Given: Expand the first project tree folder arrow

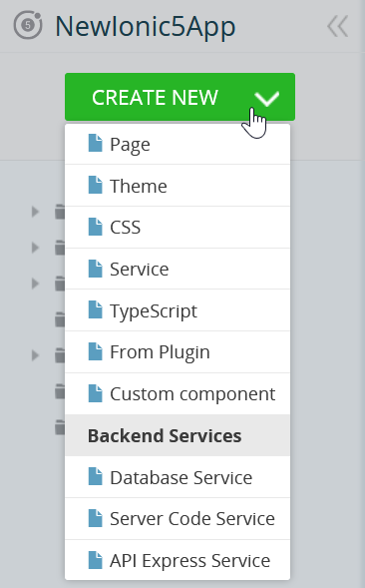Looking at the screenshot, I should click(35, 212).
